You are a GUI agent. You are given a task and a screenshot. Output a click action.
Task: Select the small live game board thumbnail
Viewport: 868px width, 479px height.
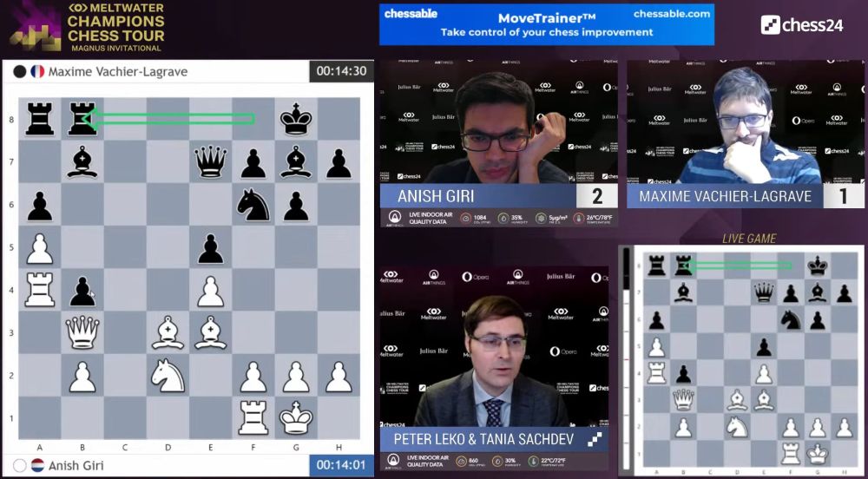[x=742, y=360]
